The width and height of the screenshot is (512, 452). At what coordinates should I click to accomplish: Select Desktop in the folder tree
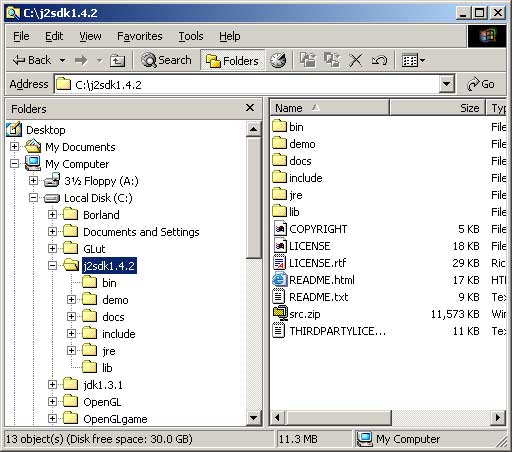(x=46, y=130)
